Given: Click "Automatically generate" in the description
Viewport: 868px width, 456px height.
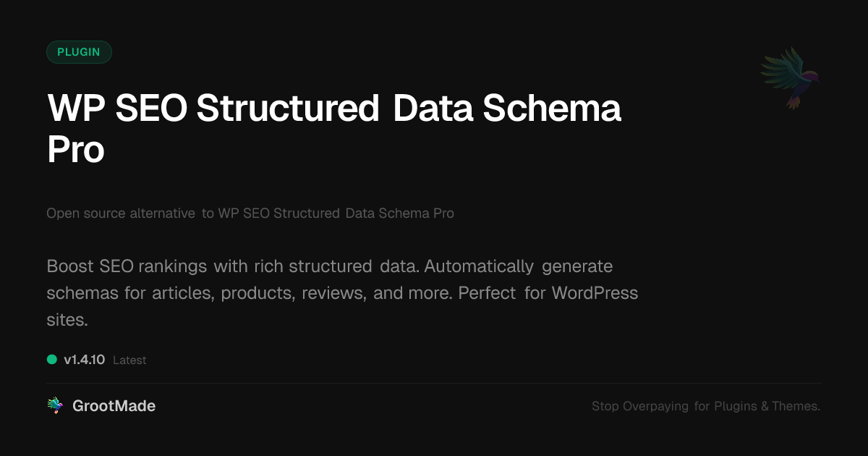Looking at the screenshot, I should click(518, 266).
